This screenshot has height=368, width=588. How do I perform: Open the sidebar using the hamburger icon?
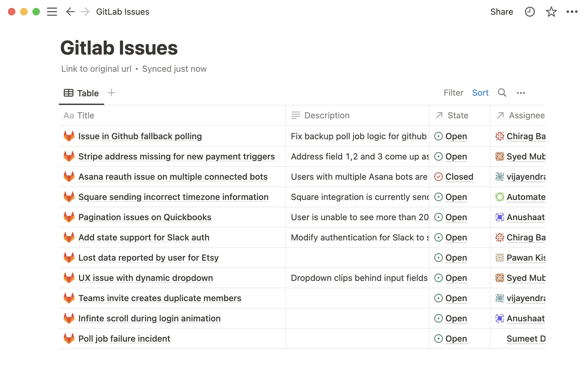point(52,12)
